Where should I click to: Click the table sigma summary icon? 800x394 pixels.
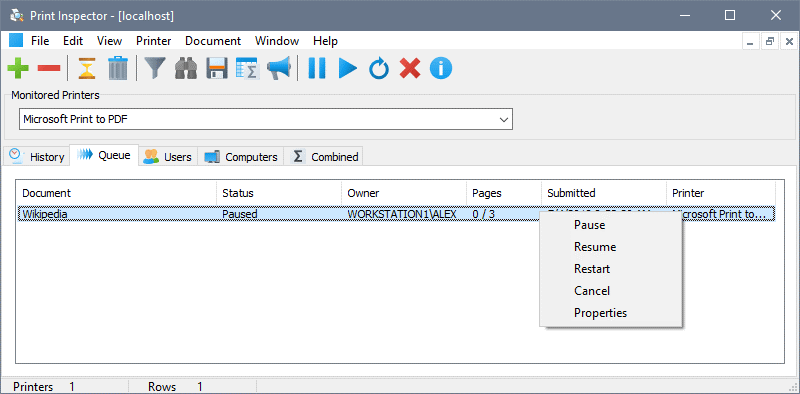click(x=248, y=68)
